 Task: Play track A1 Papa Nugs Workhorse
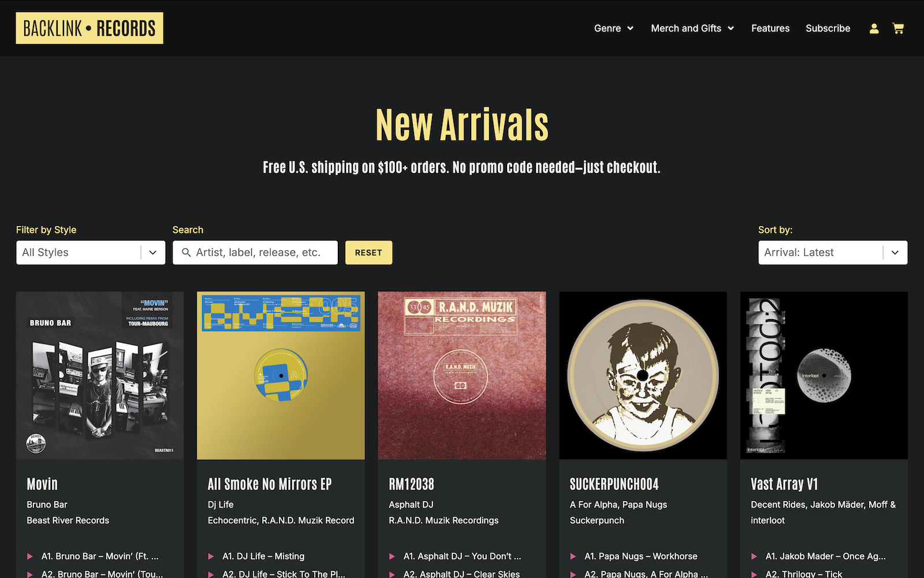[573, 556]
